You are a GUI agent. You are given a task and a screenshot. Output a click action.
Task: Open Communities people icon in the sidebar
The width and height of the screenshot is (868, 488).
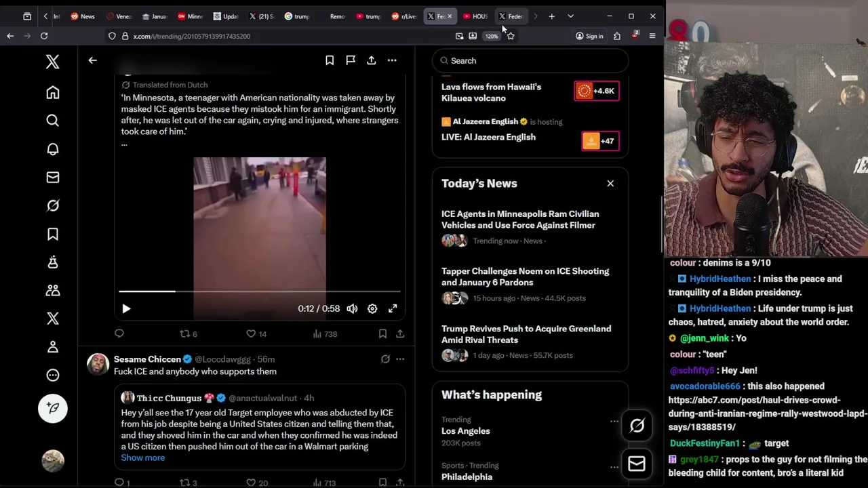53,290
